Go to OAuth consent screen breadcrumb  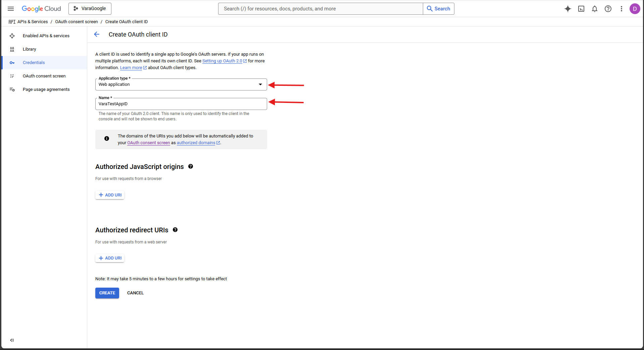[77, 22]
